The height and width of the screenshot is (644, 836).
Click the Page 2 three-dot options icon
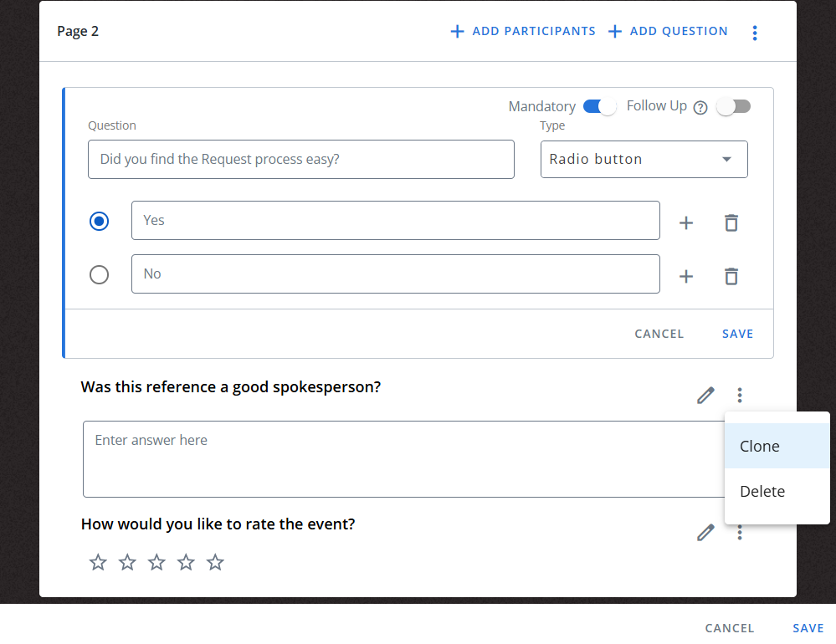pyautogui.click(x=755, y=33)
